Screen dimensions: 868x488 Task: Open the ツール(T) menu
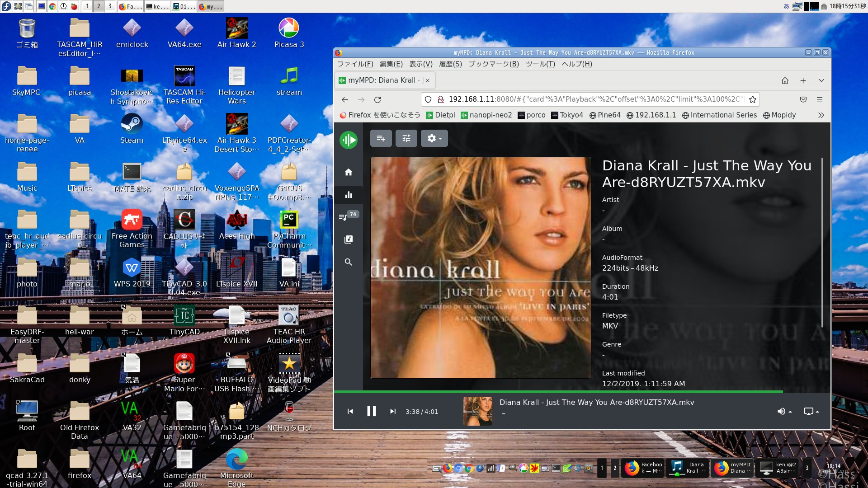click(540, 64)
